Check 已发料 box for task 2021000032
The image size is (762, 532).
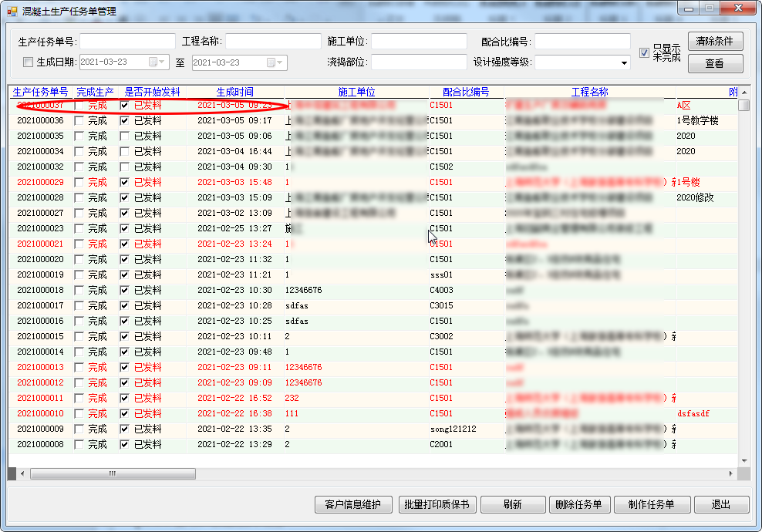[125, 167]
